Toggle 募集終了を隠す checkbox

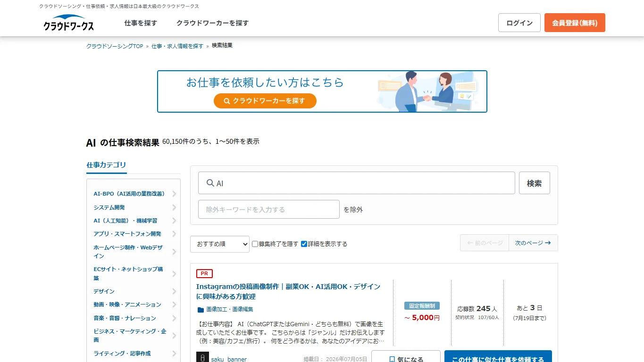(x=255, y=244)
